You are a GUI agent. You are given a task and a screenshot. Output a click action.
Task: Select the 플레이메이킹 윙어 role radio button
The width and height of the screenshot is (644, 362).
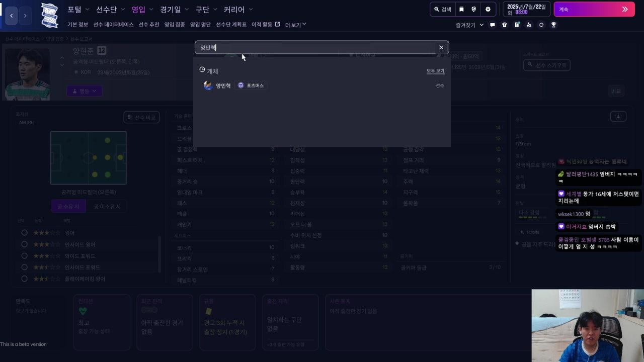tap(24, 279)
